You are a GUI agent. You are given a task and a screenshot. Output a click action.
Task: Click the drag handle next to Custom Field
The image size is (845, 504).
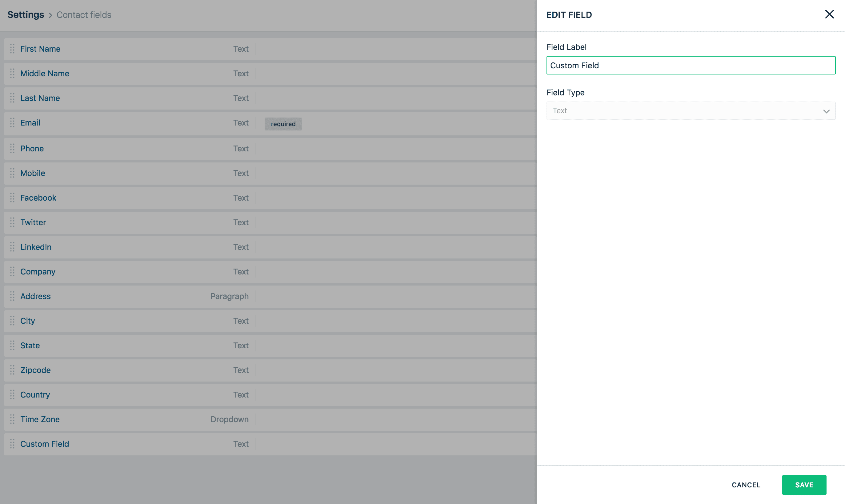12,444
